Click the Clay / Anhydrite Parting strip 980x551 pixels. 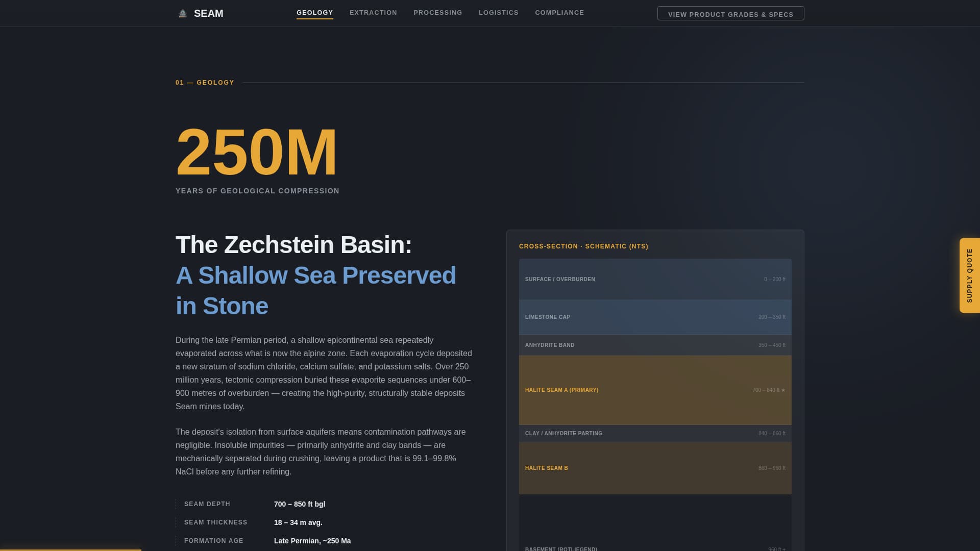click(655, 433)
